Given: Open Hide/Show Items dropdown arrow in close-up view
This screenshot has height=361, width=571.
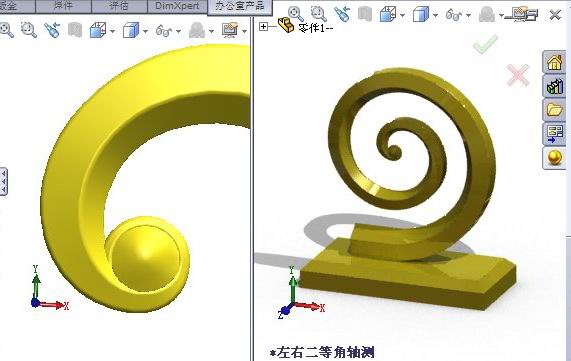Looking at the screenshot, I should (178, 31).
